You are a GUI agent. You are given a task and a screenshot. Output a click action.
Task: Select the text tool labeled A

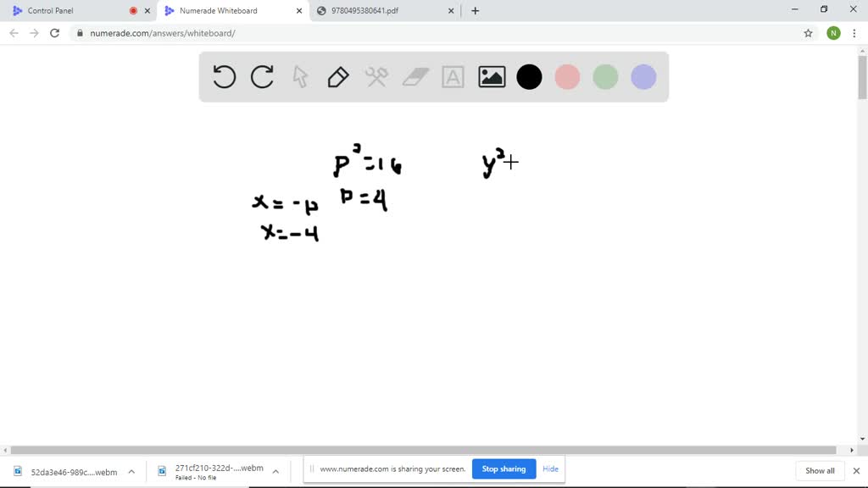tap(453, 77)
